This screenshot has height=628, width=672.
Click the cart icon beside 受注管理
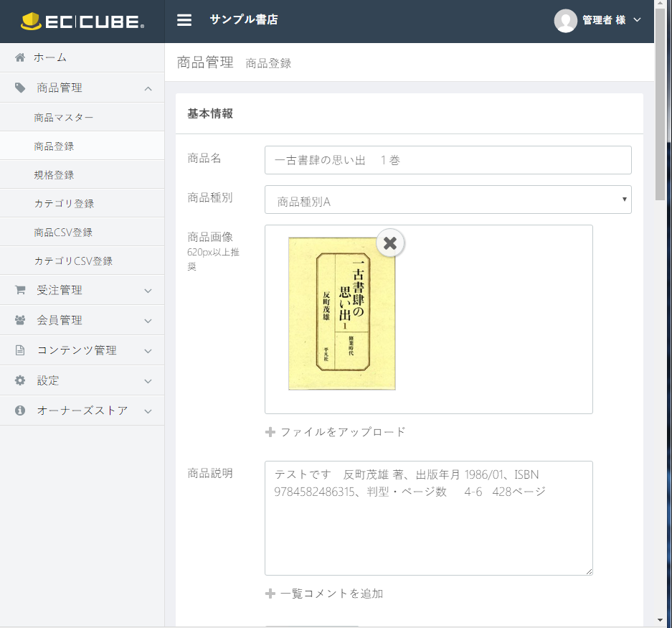(19, 290)
